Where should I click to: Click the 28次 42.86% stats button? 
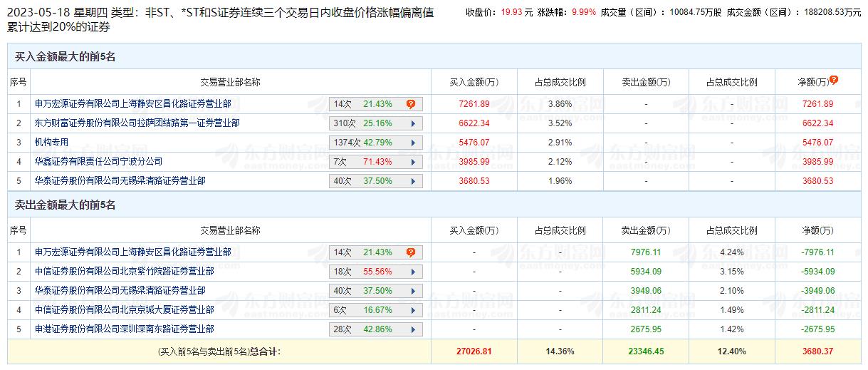(x=375, y=329)
